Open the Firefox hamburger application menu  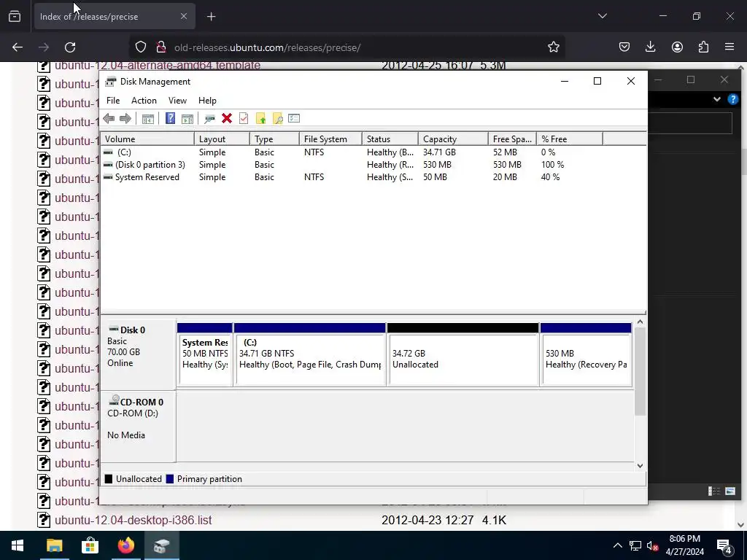tap(729, 47)
